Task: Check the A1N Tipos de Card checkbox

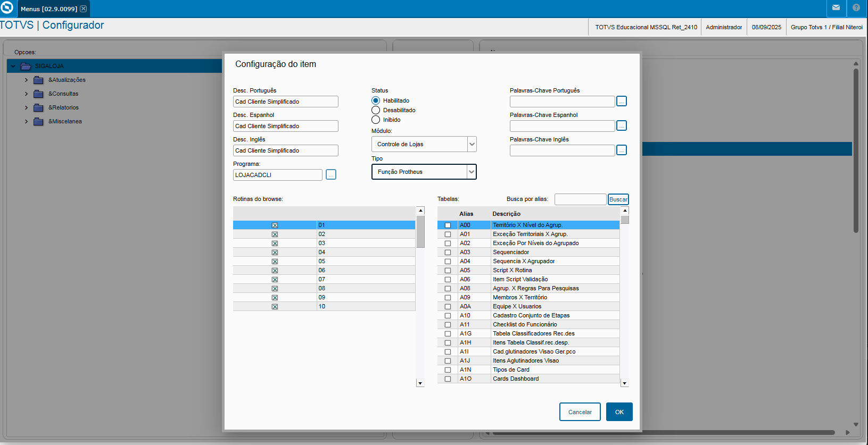Action: pyautogui.click(x=448, y=370)
